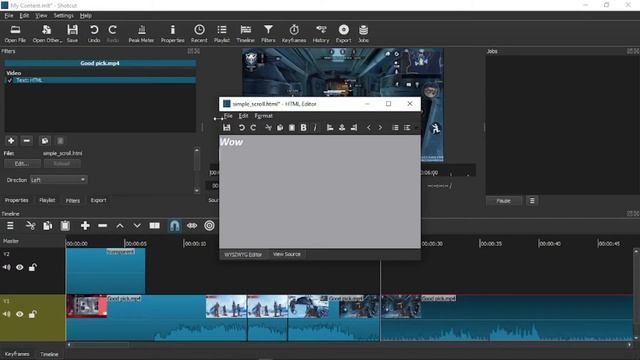The width and height of the screenshot is (640, 360).
Task: Show the Peak Meter panel
Action: (141, 33)
